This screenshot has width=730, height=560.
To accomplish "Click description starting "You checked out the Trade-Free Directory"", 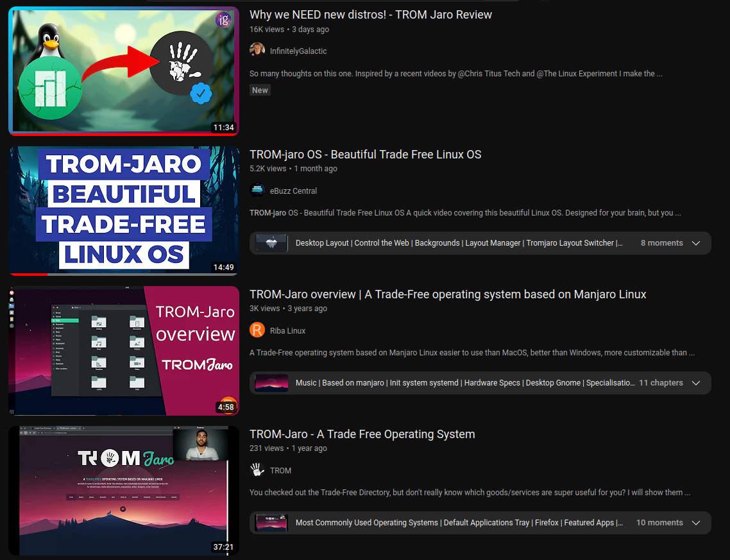I will [470, 493].
